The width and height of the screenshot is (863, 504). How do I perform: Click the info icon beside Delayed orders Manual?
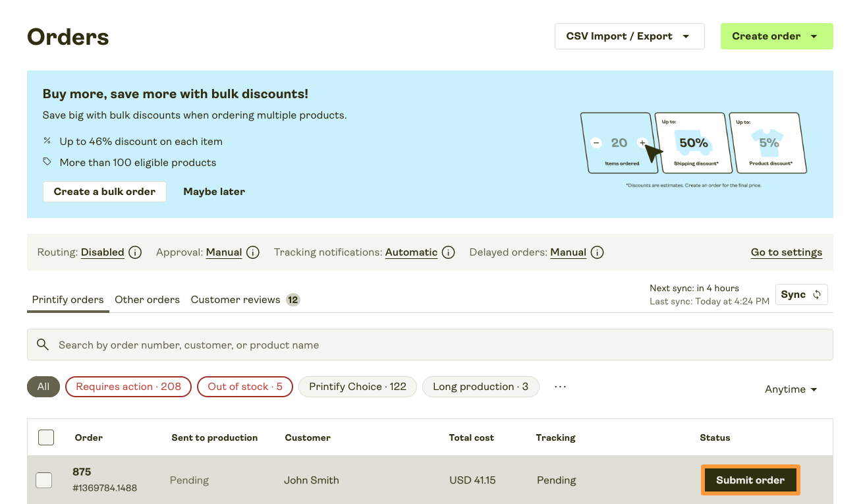[598, 252]
